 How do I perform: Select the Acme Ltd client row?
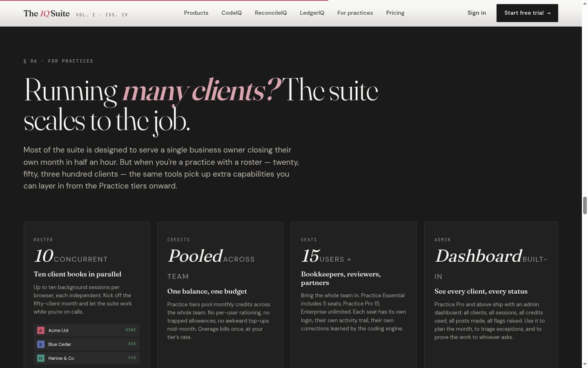point(87,330)
